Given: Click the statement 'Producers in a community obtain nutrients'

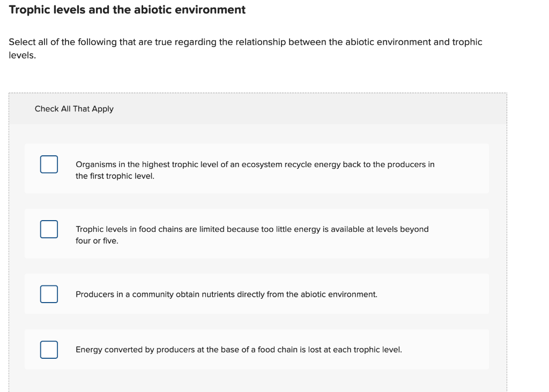Looking at the screenshot, I should (227, 295).
